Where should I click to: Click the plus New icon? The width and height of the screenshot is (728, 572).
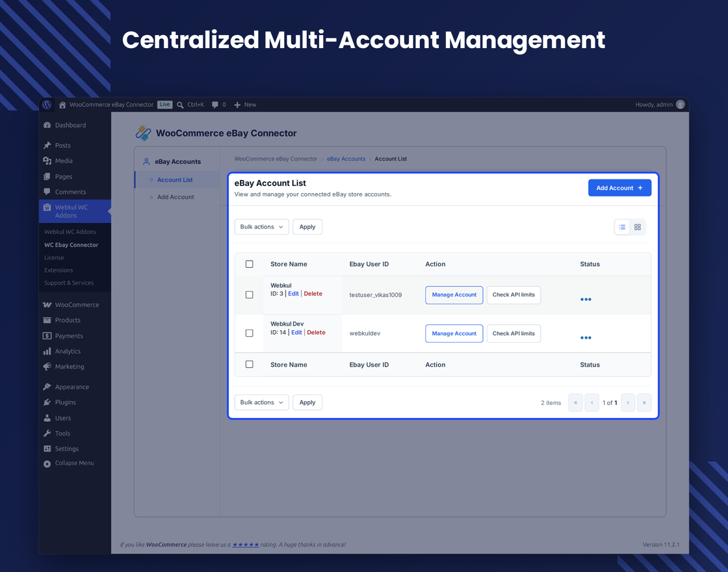(x=237, y=105)
